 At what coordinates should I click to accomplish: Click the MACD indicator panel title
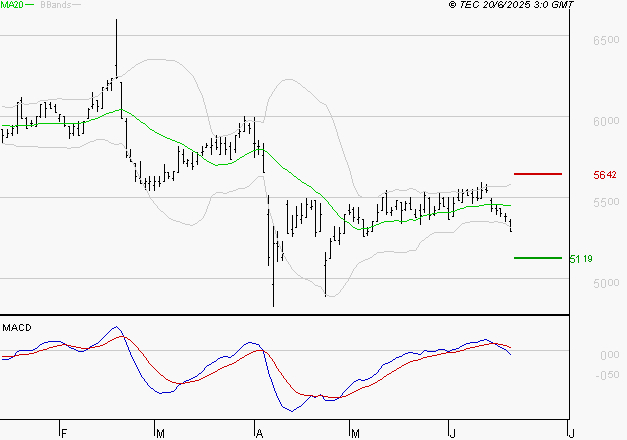coord(17,327)
